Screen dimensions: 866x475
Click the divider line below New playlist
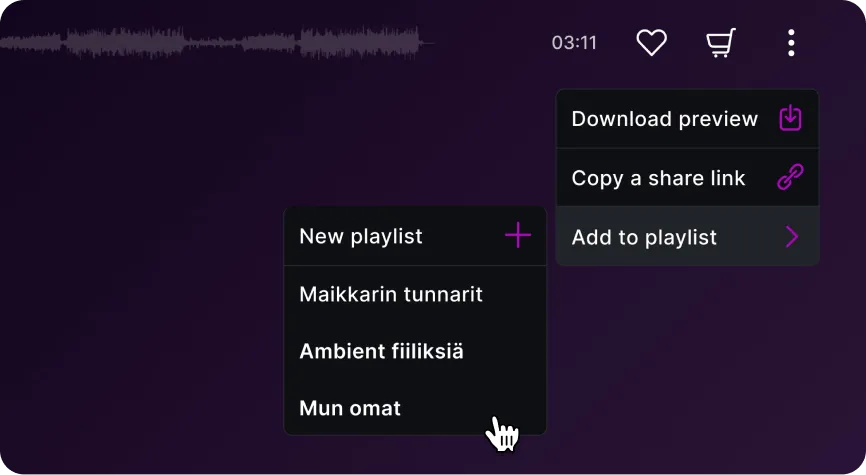(415, 266)
